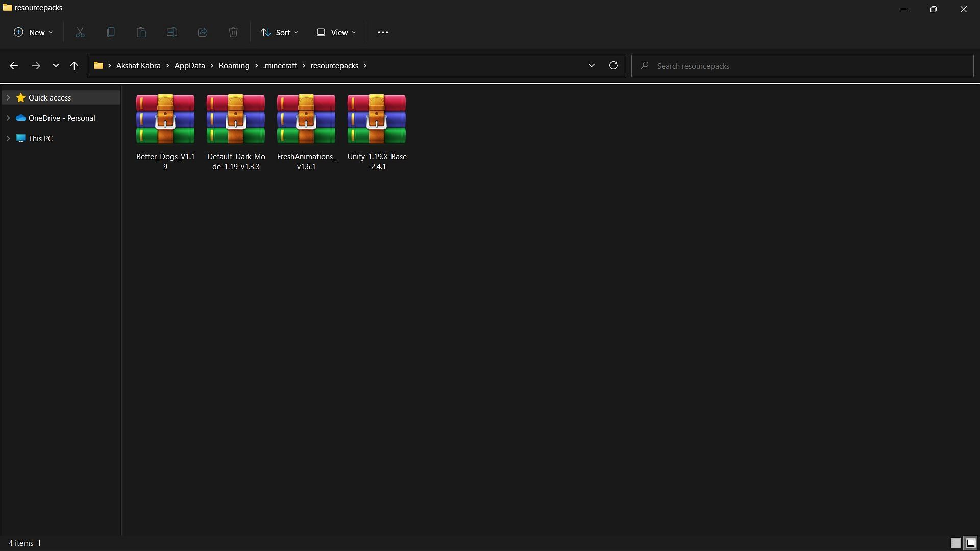The image size is (980, 551).
Task: Click the Better_Dogs_V1.19 file name
Action: 165,161
